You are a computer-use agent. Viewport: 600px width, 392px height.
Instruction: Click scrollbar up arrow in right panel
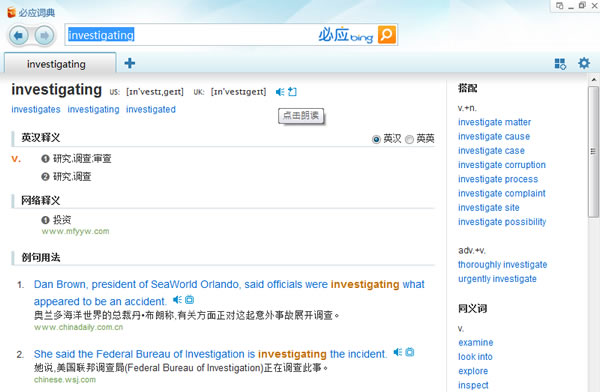click(x=593, y=80)
